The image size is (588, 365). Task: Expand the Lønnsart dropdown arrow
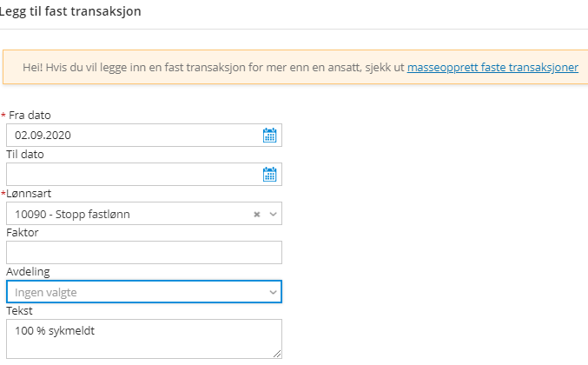click(273, 214)
